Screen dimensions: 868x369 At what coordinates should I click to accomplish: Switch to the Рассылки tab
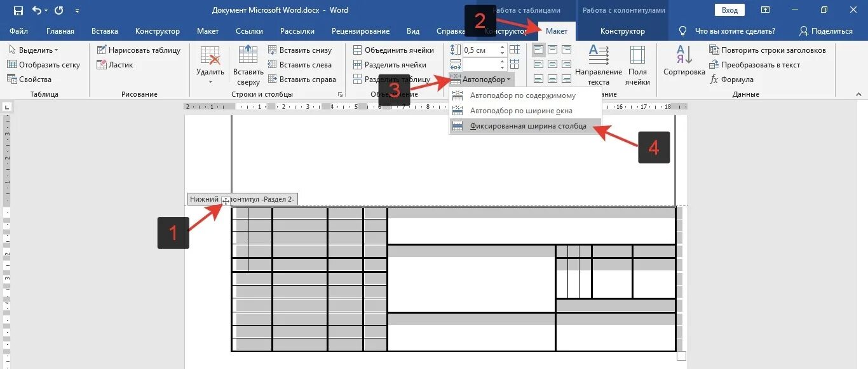pyautogui.click(x=297, y=31)
